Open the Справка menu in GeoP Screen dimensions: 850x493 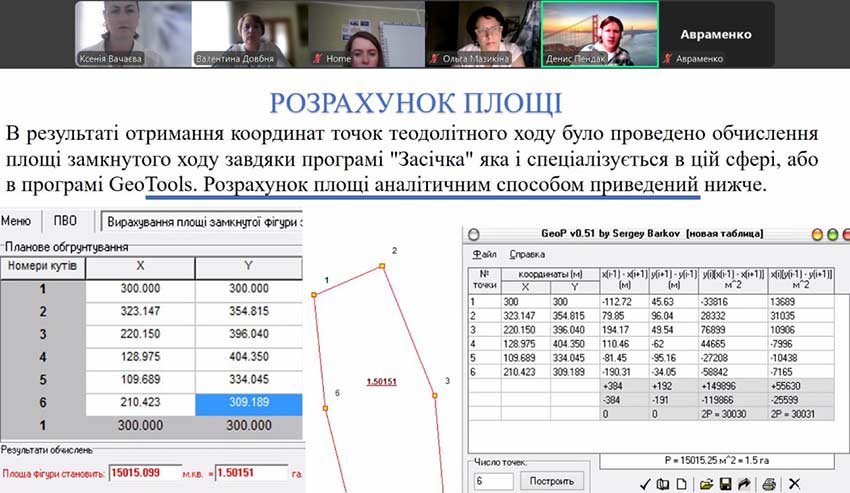(527, 254)
